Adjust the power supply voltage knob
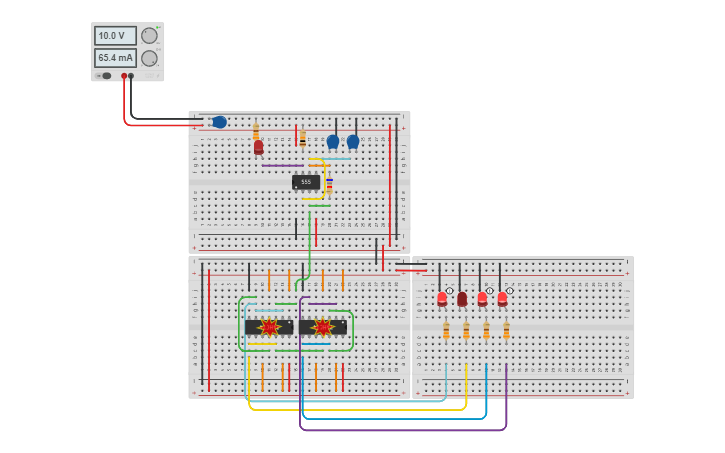Screen dimensions: 725x453 149,36
